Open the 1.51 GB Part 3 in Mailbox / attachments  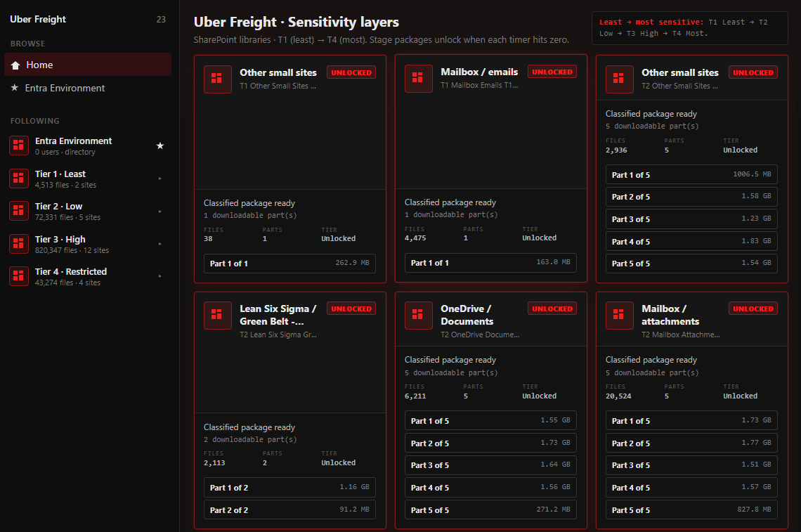pos(691,465)
